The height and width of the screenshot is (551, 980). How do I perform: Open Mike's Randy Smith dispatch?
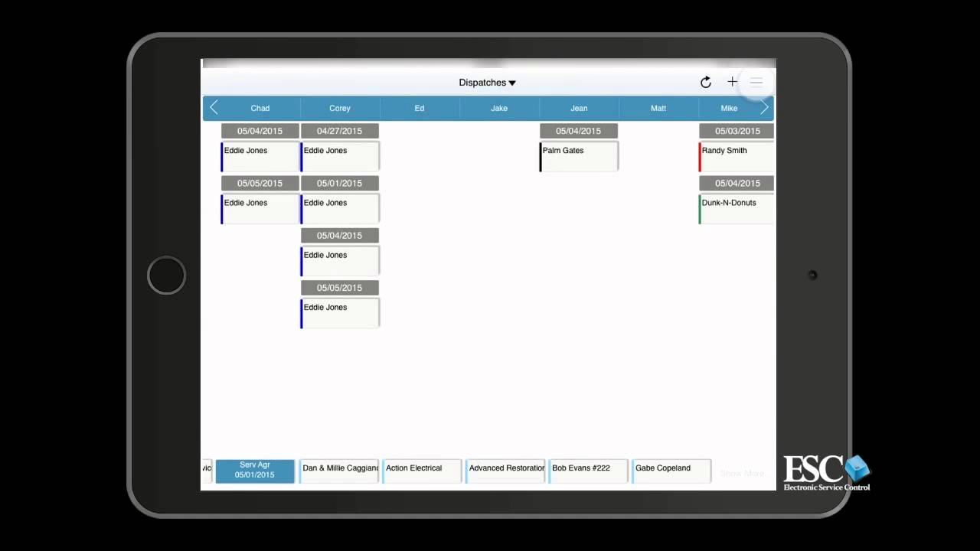(x=737, y=157)
